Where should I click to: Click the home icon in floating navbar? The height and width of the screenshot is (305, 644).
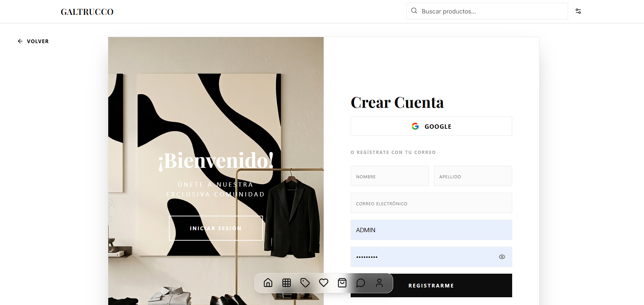(x=268, y=283)
